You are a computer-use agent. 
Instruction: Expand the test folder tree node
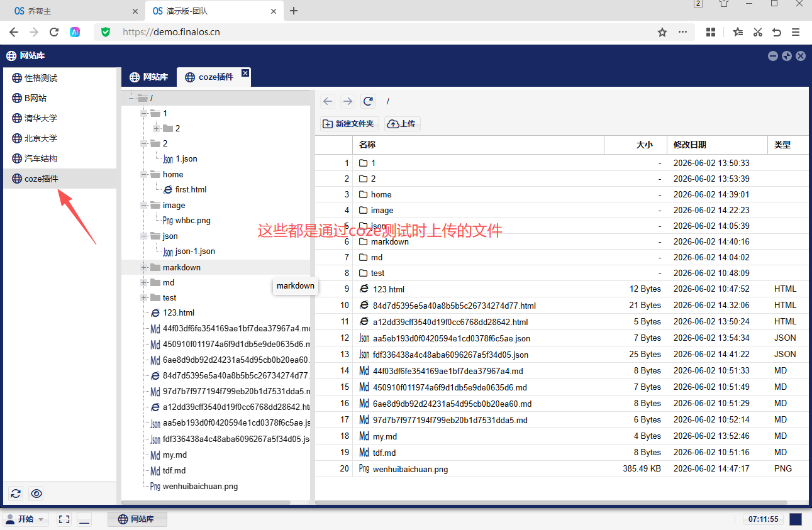tap(144, 297)
